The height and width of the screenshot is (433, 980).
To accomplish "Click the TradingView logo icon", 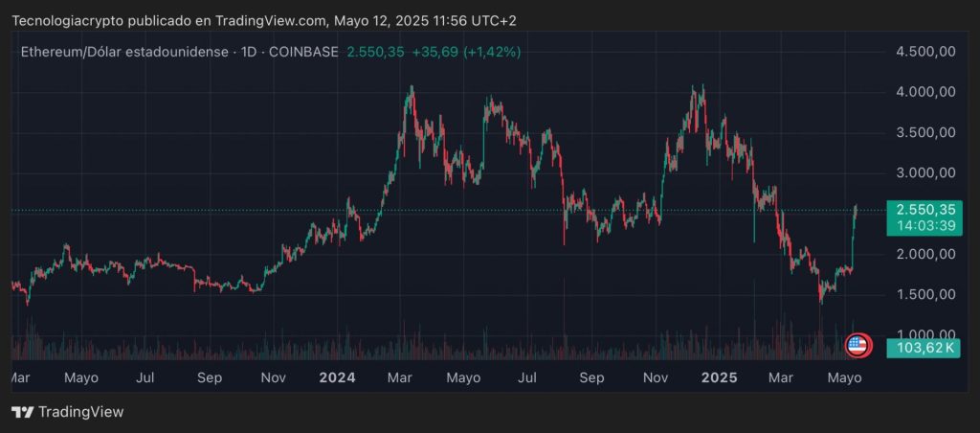I will pos(23,412).
